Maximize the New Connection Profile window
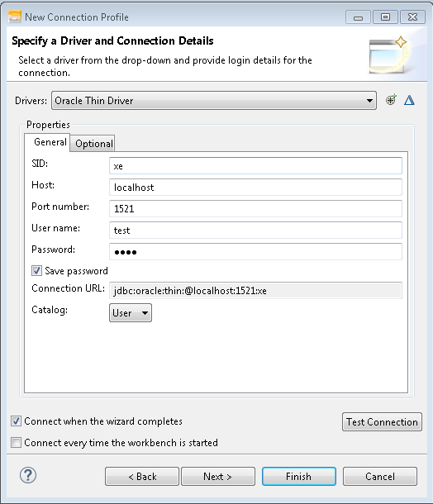433x504 pixels. coord(385,17)
